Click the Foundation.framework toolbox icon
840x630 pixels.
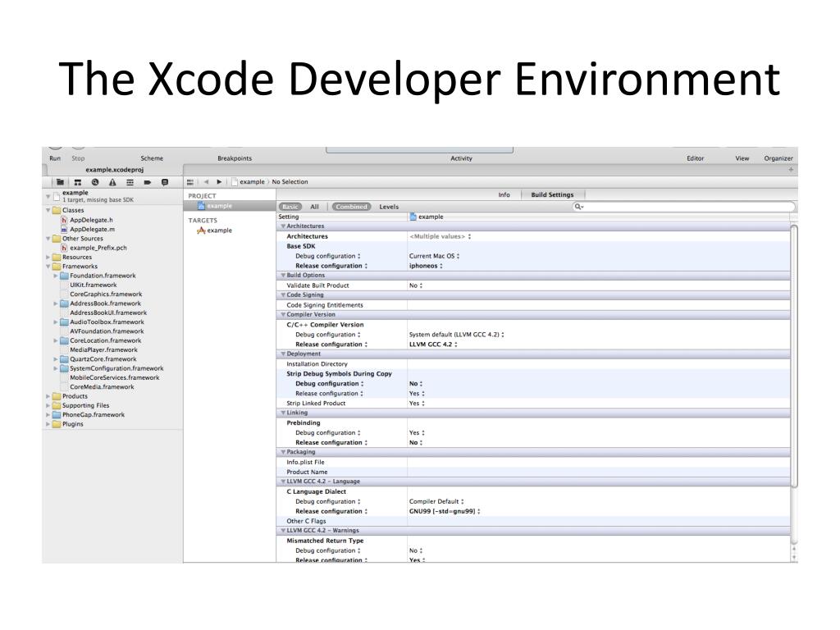coord(64,276)
